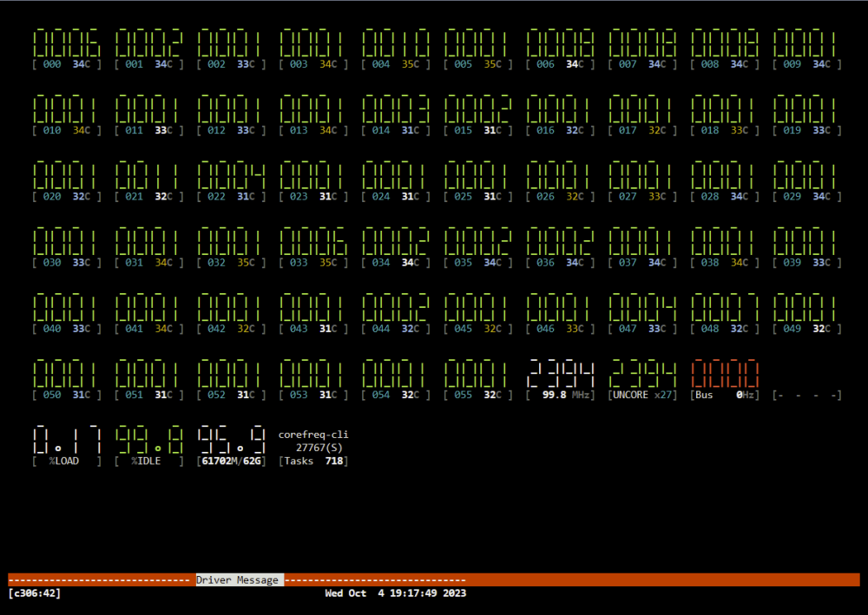Click the green 2394 digits above UNCORE
The width and height of the screenshot is (868, 615).
642,374
